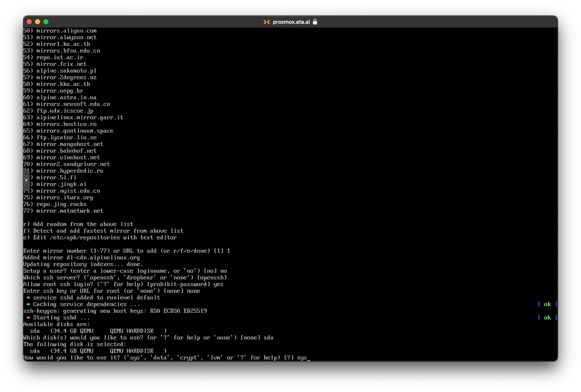Click 'service sshd added to runlevel default' line
Screen dimensions: 581x392
pos(93,298)
